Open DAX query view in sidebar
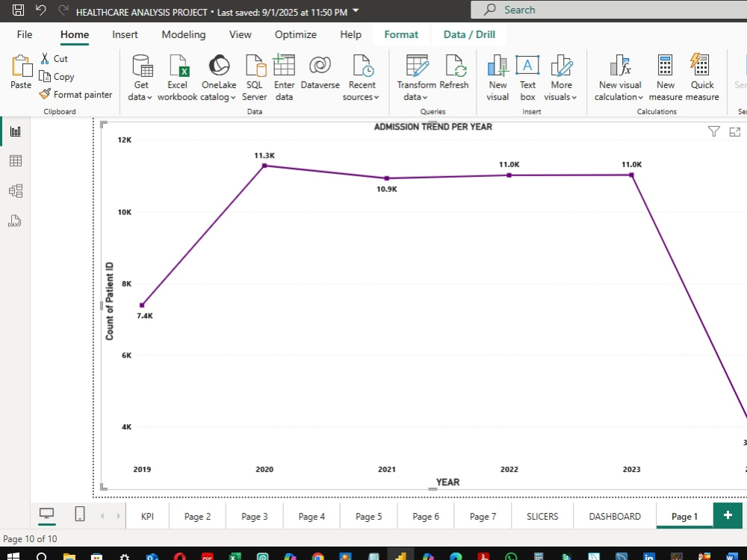Screen dimensions: 747x560 pyautogui.click(x=15, y=221)
